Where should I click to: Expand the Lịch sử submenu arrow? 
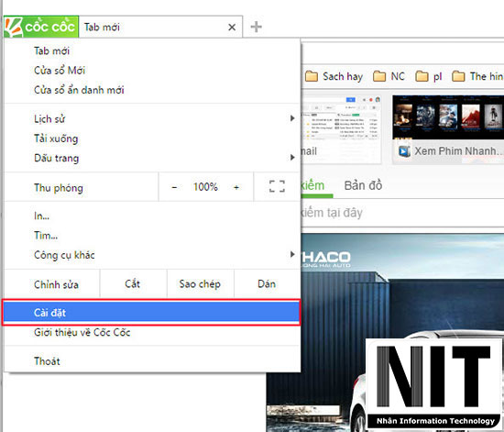tap(291, 118)
